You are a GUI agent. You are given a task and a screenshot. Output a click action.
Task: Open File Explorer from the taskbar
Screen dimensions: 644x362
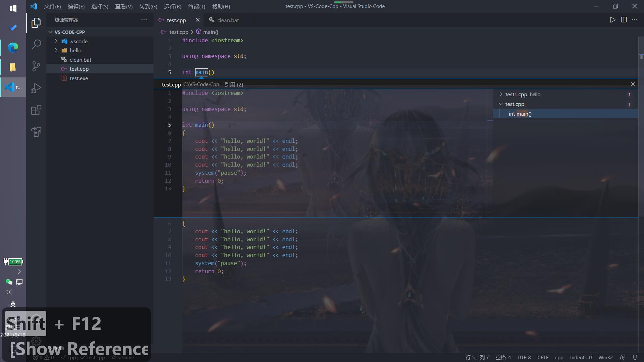pos(13,67)
